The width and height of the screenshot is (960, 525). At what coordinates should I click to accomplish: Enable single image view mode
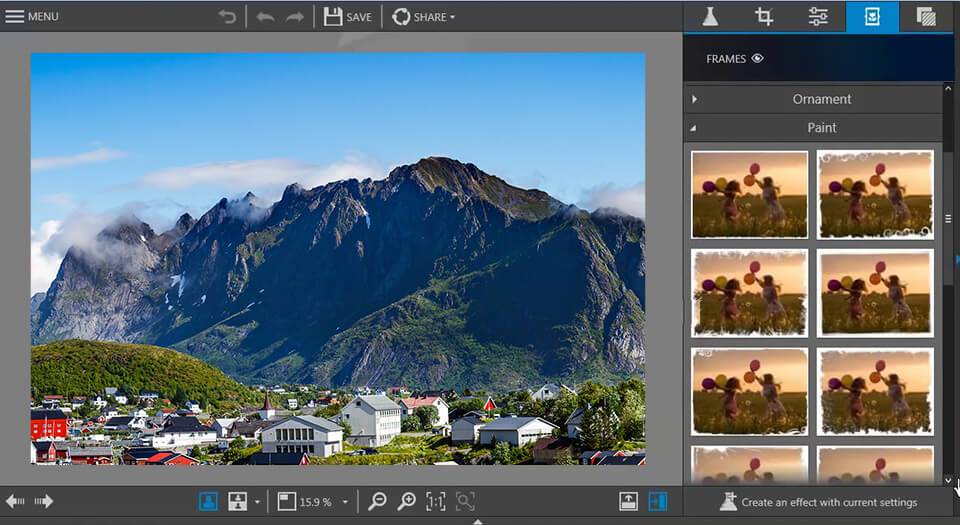click(x=208, y=502)
